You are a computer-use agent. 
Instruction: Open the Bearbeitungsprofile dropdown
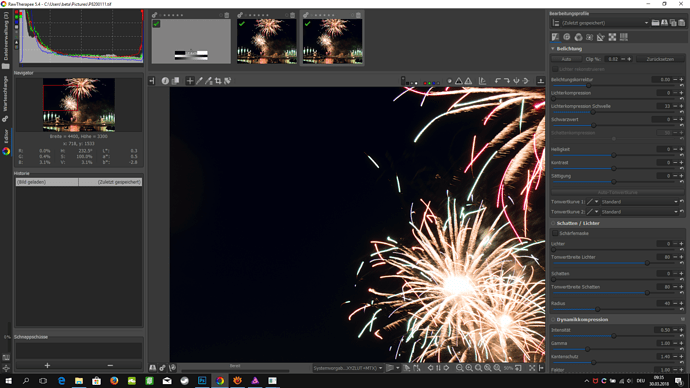pos(605,23)
